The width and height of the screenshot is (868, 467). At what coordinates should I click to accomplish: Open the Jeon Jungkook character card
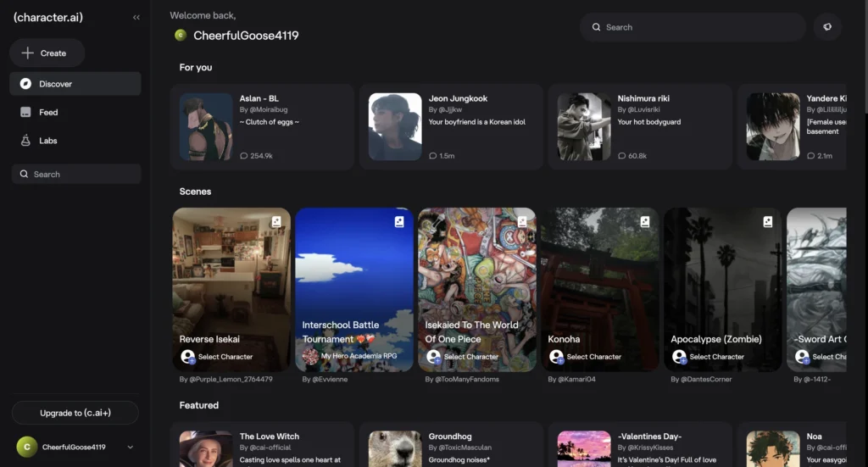point(450,127)
